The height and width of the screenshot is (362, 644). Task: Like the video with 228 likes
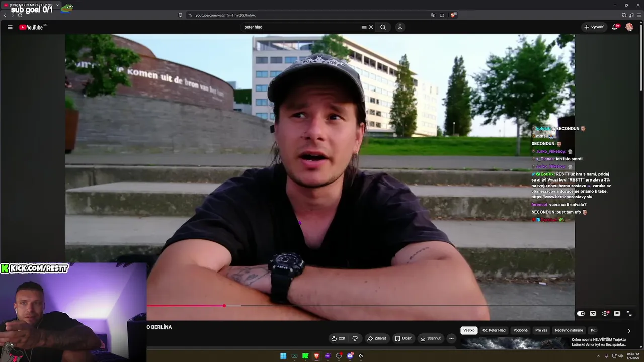pyautogui.click(x=338, y=338)
